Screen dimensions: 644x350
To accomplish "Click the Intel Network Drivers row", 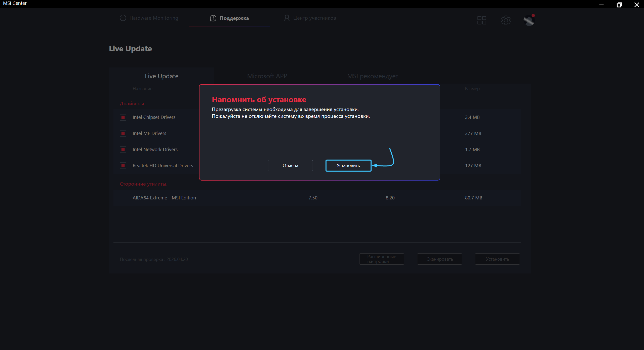I will click(155, 150).
